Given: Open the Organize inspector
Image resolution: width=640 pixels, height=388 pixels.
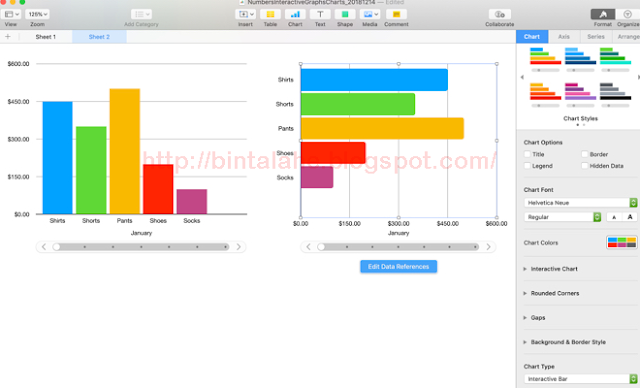Looking at the screenshot, I should coord(627,14).
